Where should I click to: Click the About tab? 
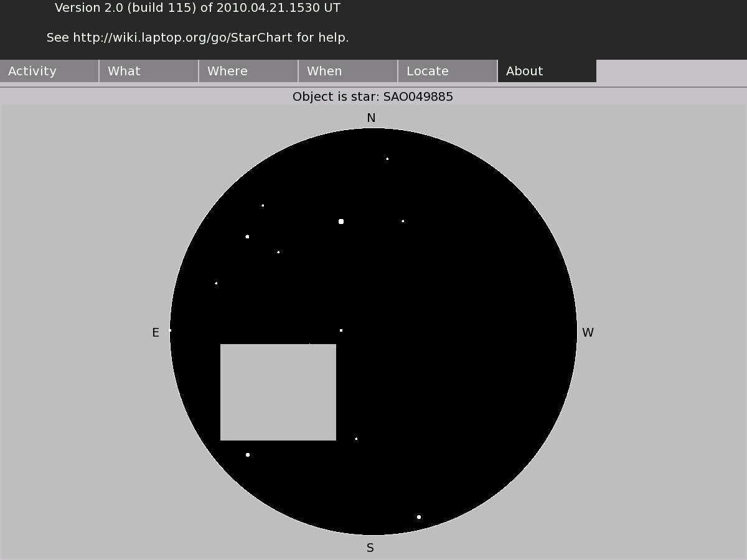[547, 71]
